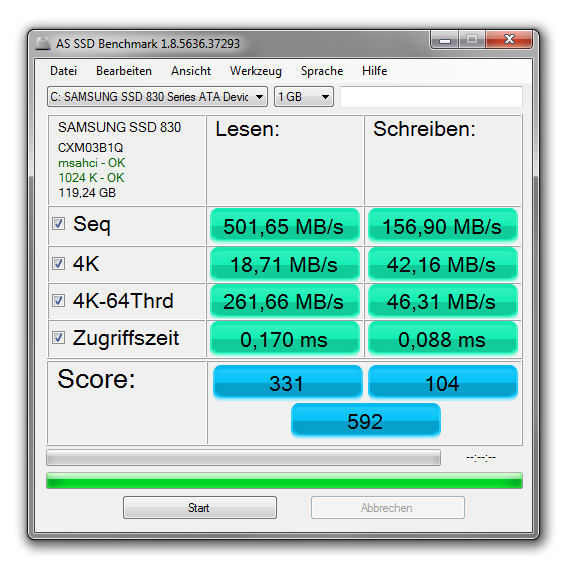The height and width of the screenshot is (573, 566).
Task: Click the Lesen: column header
Action: pos(248,129)
